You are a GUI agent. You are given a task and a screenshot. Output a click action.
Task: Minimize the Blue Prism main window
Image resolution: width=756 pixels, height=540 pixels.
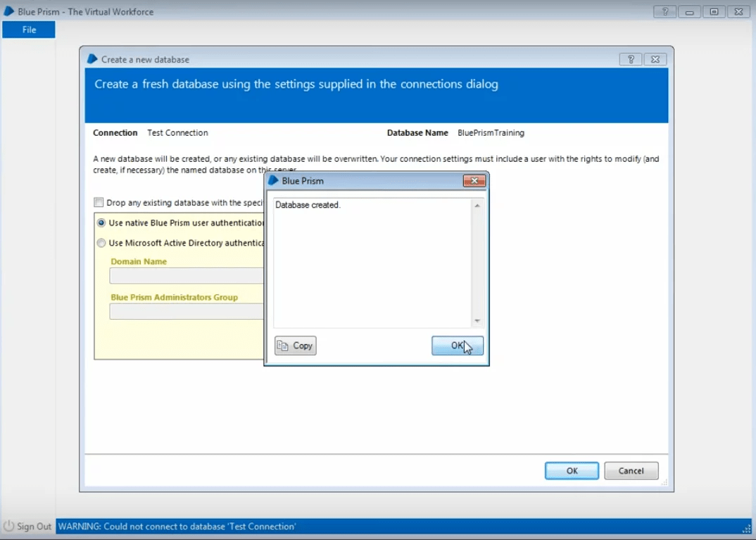689,11
